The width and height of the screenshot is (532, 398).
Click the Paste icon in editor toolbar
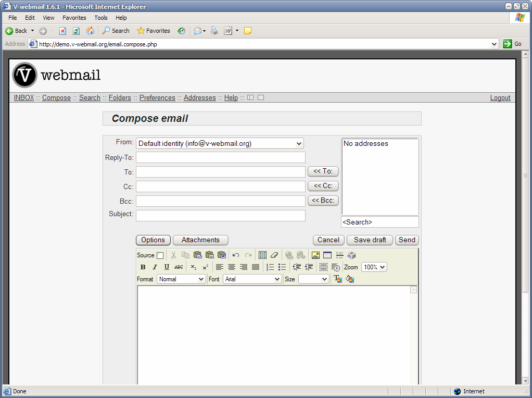197,255
